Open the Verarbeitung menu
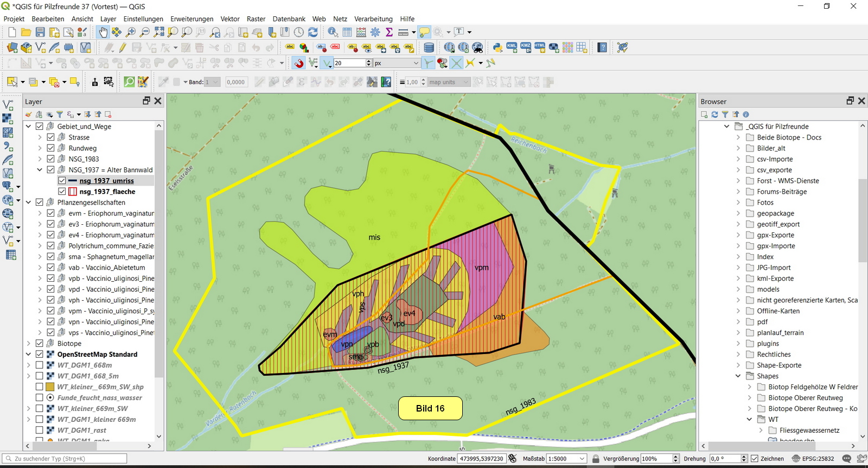The image size is (868, 468). (x=373, y=19)
